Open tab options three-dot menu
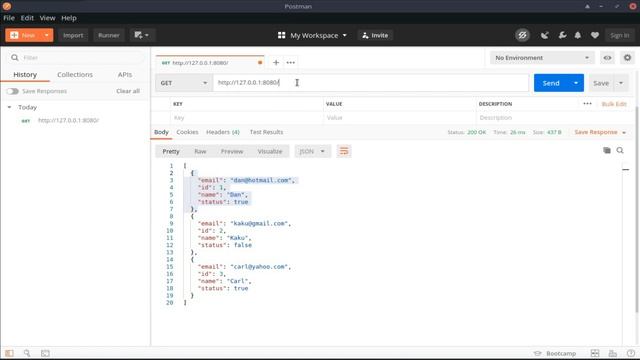 coord(291,62)
